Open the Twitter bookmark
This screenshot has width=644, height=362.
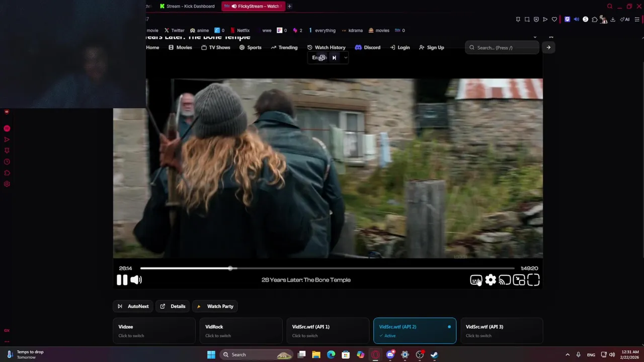[174, 30]
